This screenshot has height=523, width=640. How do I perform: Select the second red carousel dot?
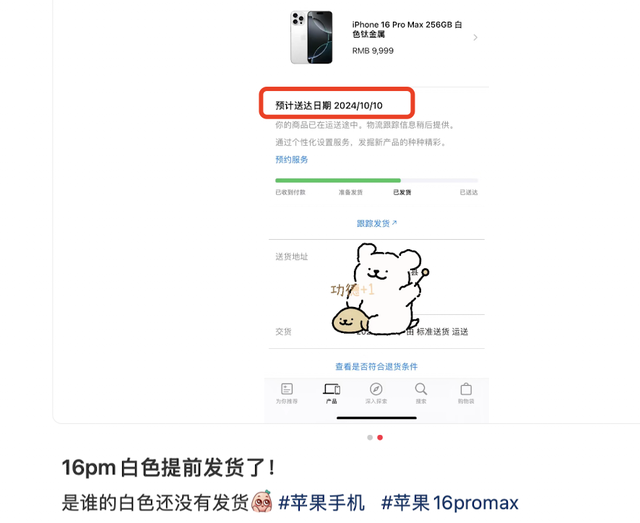click(380, 438)
